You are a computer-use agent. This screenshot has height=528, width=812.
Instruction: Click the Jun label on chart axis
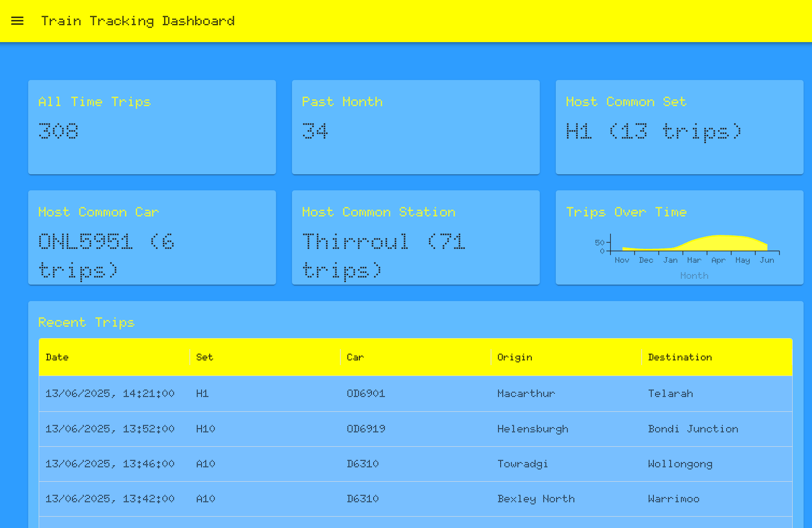pyautogui.click(x=767, y=260)
